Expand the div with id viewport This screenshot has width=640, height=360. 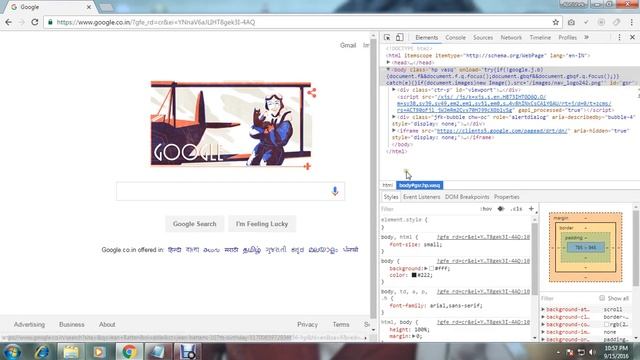coord(394,89)
